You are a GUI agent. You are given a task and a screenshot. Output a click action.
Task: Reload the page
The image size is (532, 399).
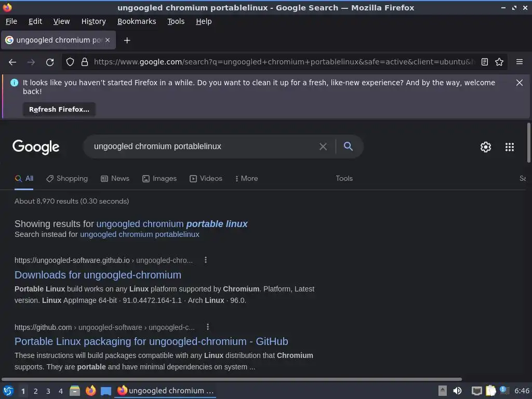(x=50, y=62)
